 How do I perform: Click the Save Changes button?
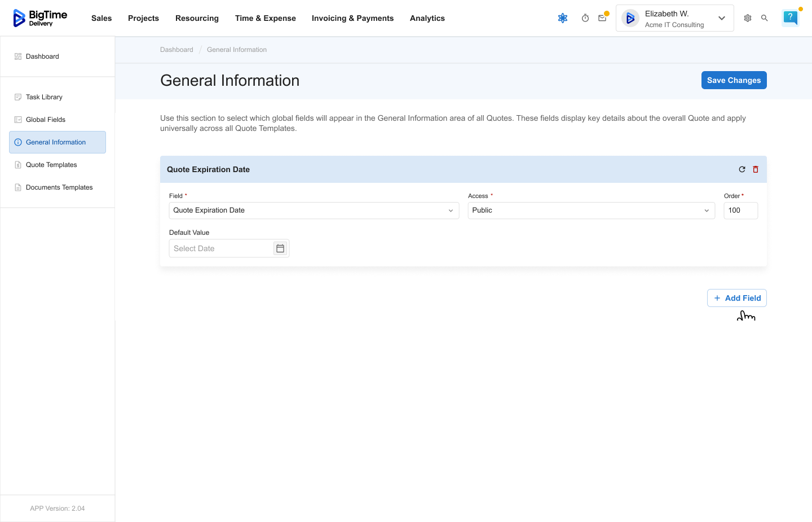(734, 80)
